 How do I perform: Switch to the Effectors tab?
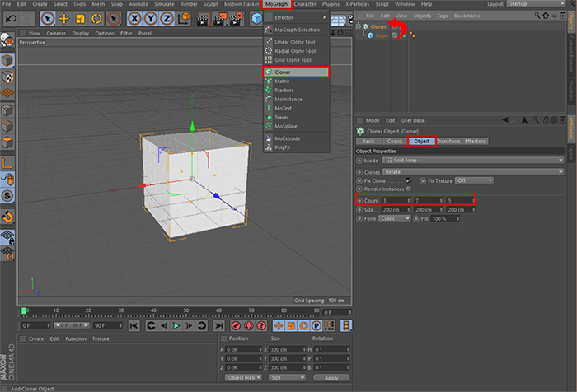[x=475, y=141]
